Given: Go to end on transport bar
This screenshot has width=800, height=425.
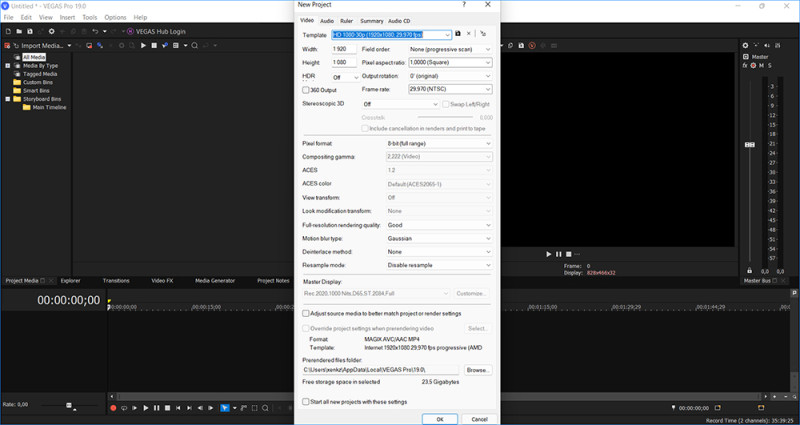Looking at the screenshot, I should coord(189,408).
